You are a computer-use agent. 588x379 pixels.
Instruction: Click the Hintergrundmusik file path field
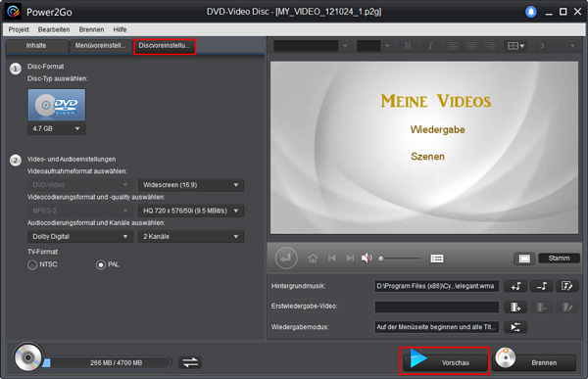(437, 286)
